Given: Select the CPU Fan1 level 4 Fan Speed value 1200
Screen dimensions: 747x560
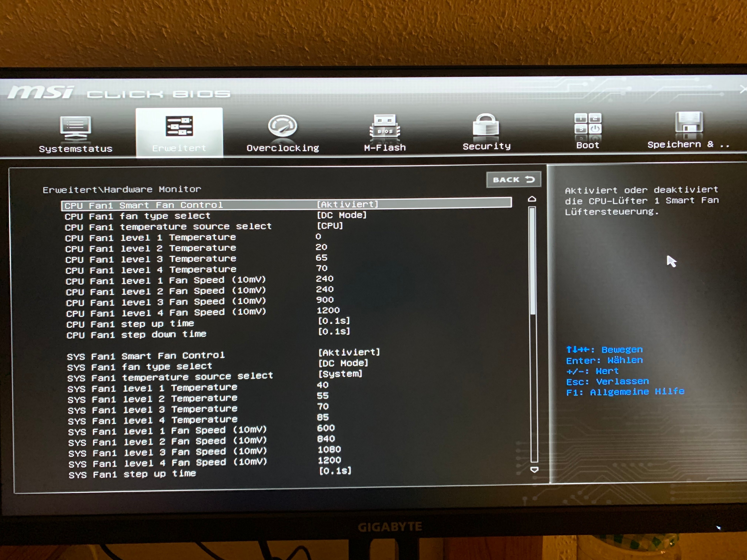Looking at the screenshot, I should [328, 310].
